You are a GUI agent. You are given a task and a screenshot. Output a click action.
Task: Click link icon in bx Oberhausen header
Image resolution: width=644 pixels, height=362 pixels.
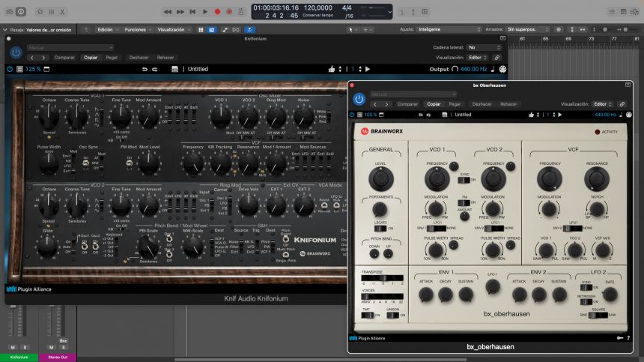(622, 104)
